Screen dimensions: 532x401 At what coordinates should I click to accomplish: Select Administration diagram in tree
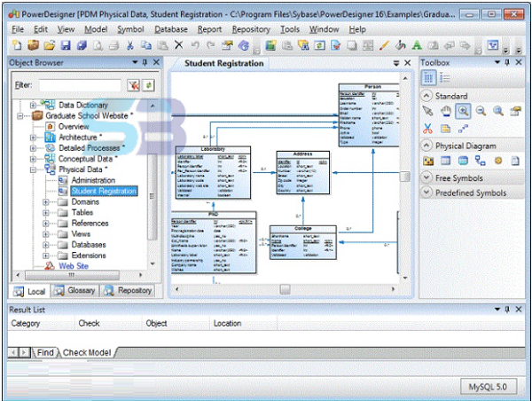pyautogui.click(x=93, y=180)
